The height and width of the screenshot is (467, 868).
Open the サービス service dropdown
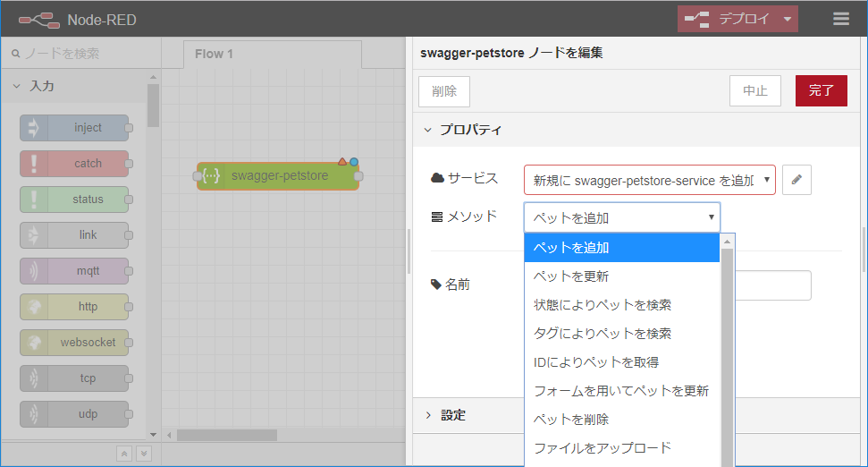(x=649, y=180)
